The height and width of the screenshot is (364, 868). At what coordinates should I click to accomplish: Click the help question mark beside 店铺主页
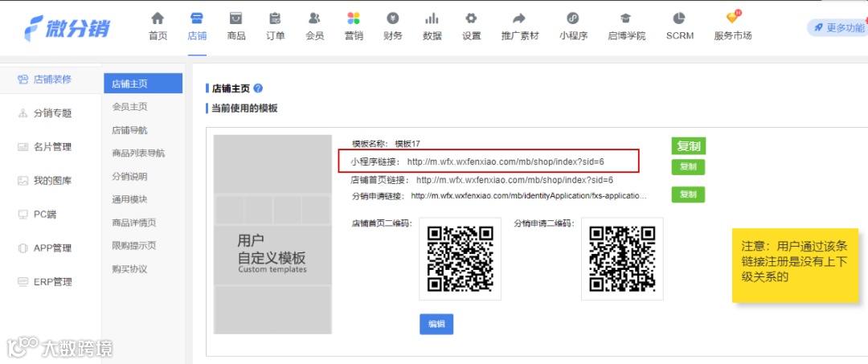pos(257,88)
